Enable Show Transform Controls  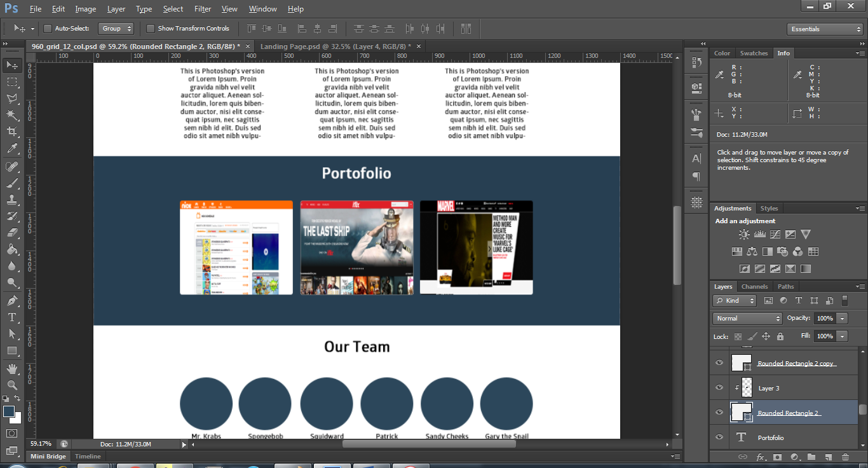click(x=150, y=28)
